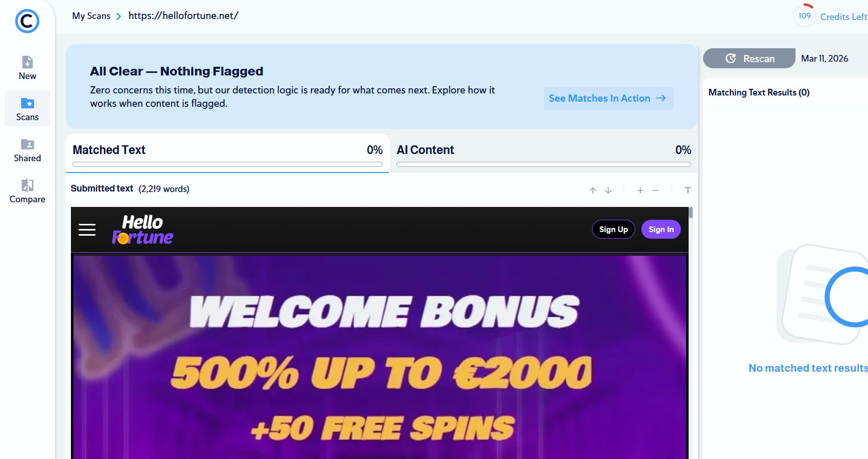The image size is (868, 459).
Task: Switch to the Matched Text tab
Action: 228,154
